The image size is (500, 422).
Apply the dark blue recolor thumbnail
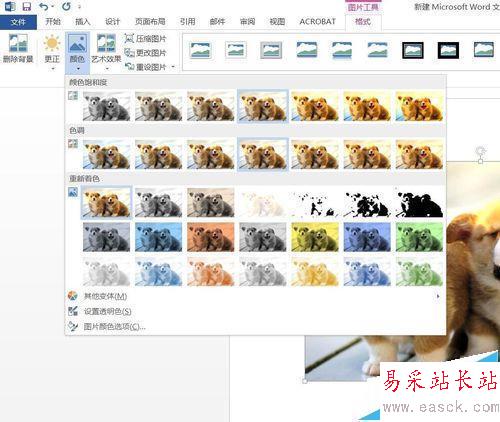[x=159, y=237]
